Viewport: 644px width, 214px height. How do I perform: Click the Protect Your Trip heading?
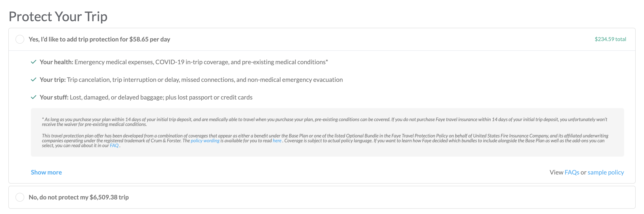(x=58, y=17)
